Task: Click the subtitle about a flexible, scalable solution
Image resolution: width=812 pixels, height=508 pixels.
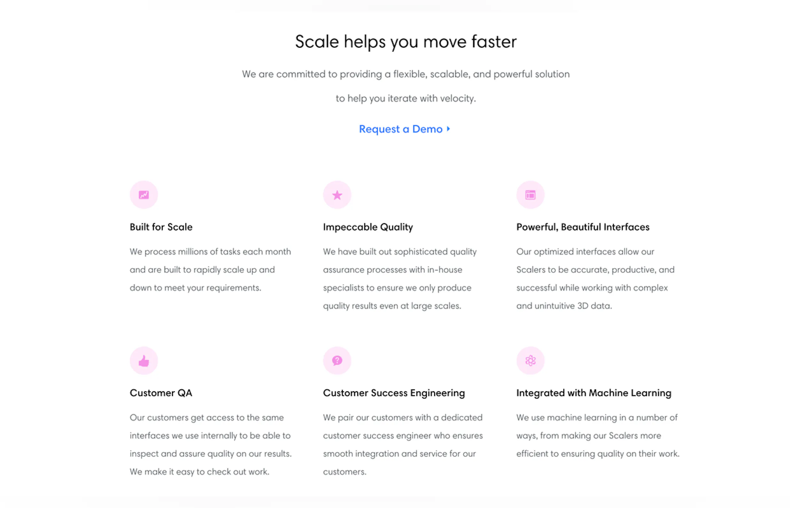Action: click(x=406, y=86)
